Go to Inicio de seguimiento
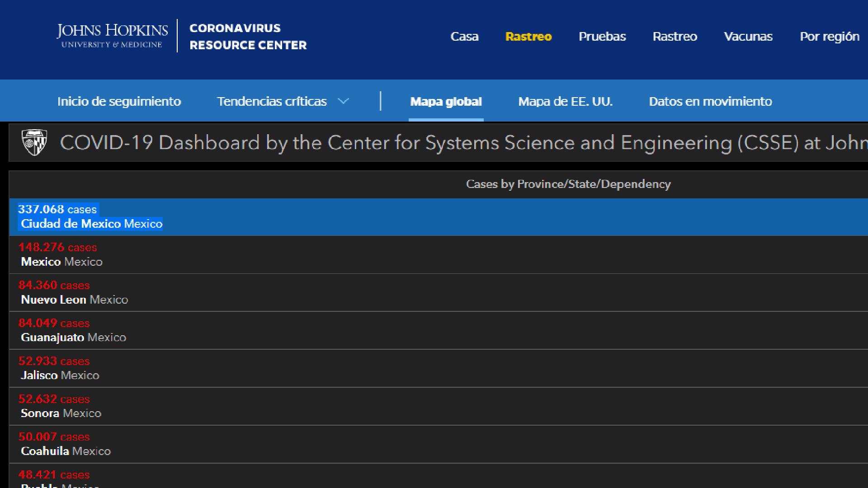This screenshot has width=868, height=488. [119, 101]
